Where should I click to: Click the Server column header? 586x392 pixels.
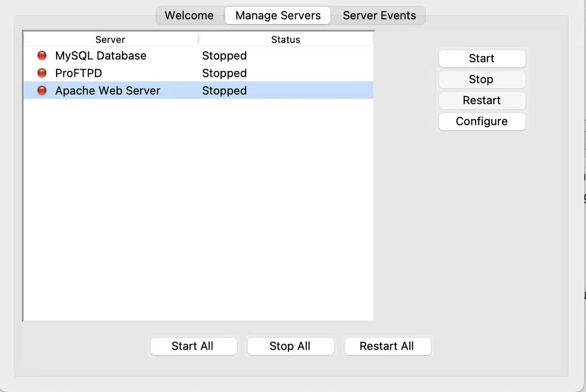pyautogui.click(x=110, y=39)
